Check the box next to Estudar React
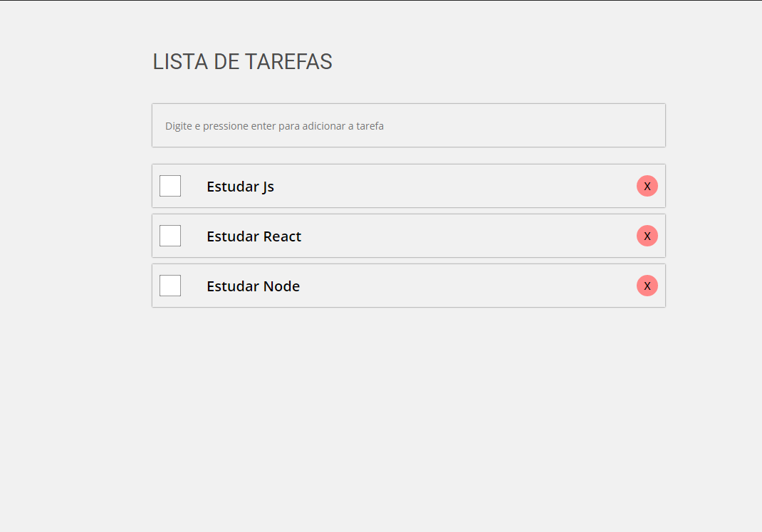Screen dimensions: 762x532 coord(170,236)
